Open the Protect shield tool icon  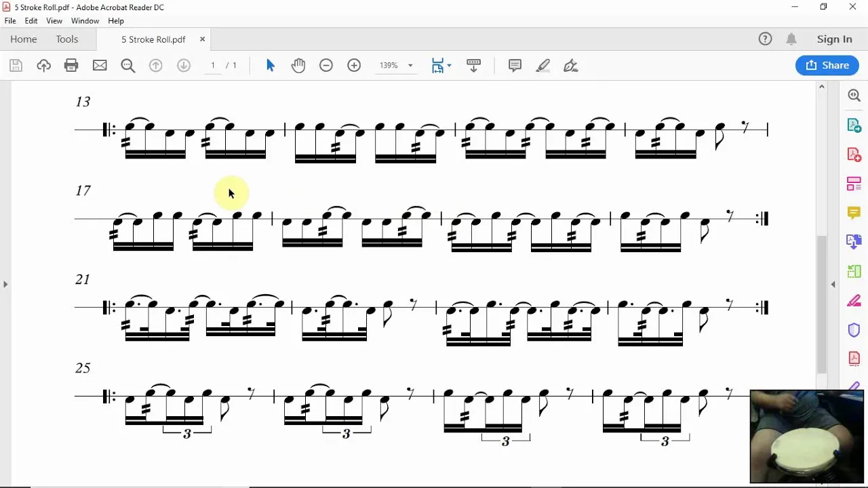click(x=854, y=330)
